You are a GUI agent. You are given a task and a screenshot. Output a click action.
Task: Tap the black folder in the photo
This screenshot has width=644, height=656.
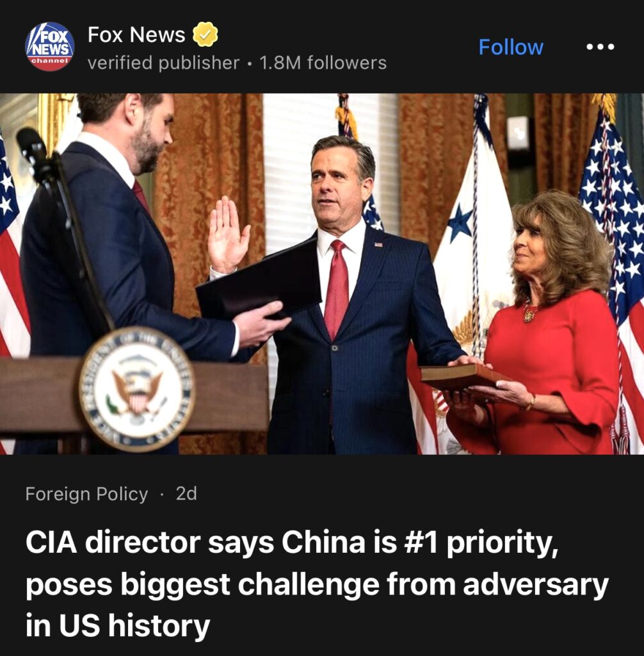(259, 279)
